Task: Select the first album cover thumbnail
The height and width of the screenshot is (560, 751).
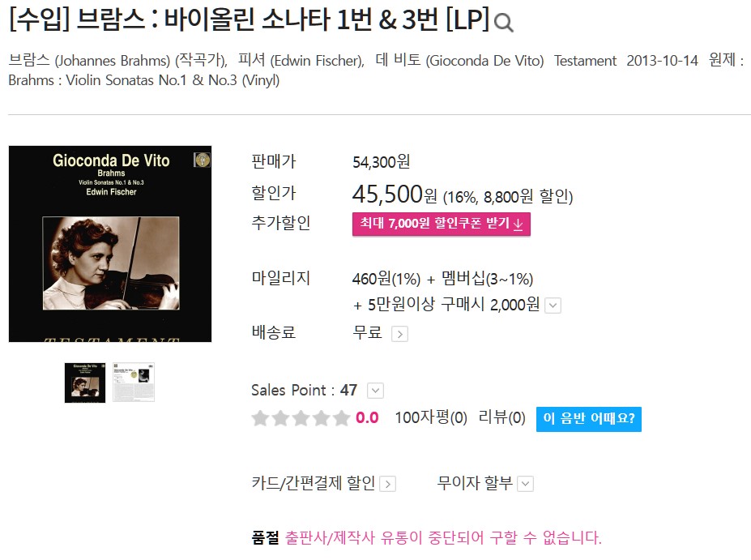Action: click(85, 383)
